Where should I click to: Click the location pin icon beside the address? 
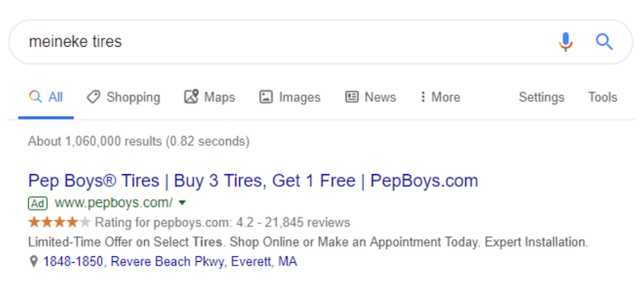pyautogui.click(x=34, y=262)
